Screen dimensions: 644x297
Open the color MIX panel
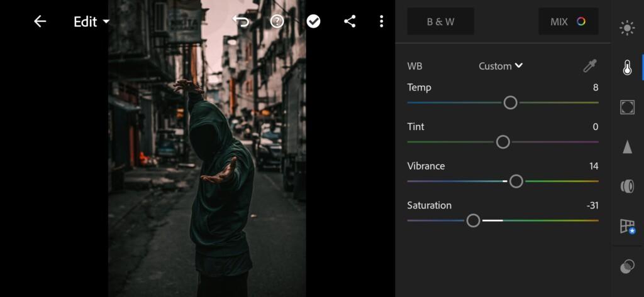point(569,22)
